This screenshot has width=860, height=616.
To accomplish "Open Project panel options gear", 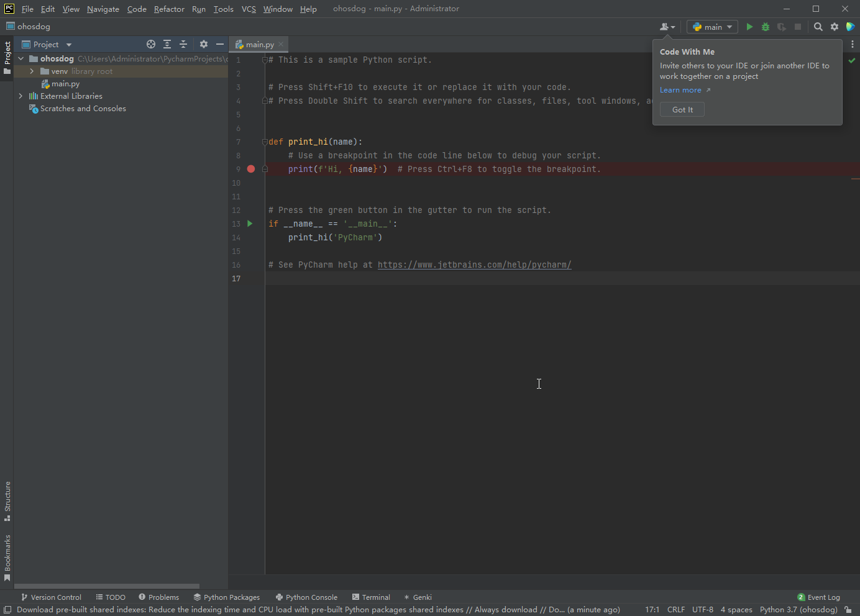I will (204, 44).
